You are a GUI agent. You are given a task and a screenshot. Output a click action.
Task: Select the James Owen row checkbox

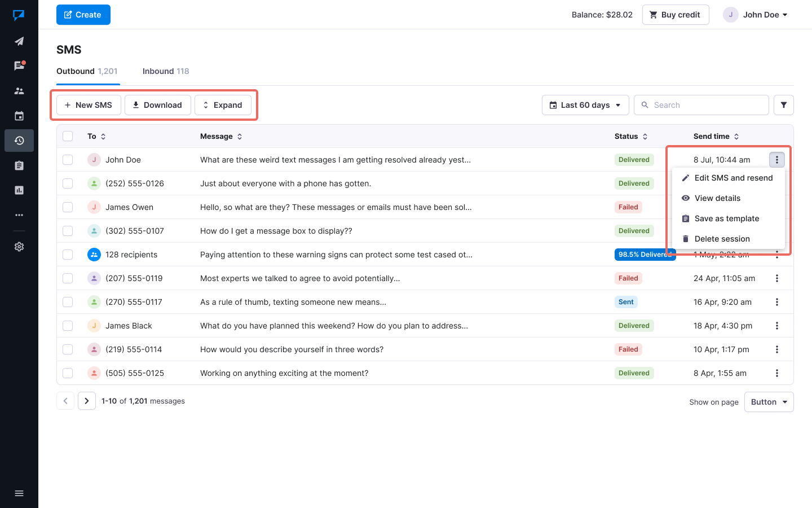pos(68,207)
